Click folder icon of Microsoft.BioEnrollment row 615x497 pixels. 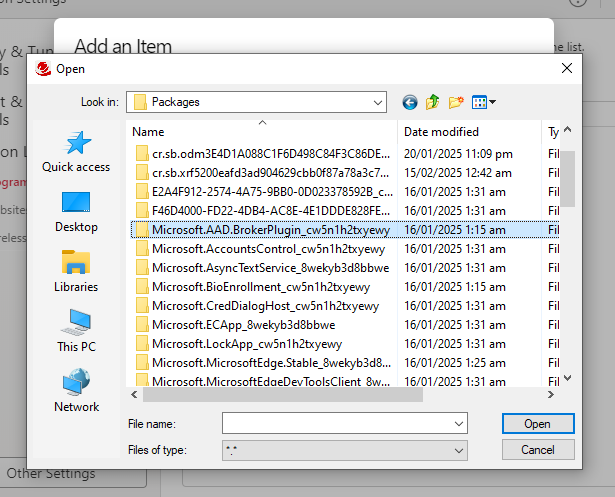(142, 287)
